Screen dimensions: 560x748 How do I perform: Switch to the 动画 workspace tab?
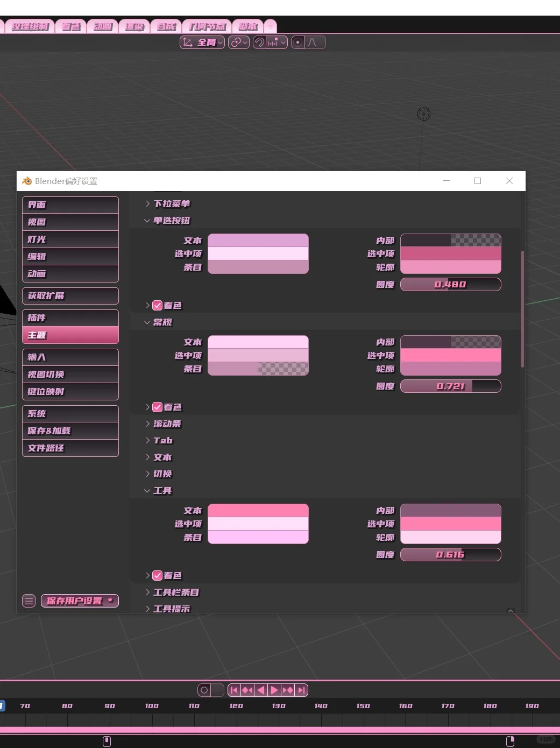pos(103,26)
